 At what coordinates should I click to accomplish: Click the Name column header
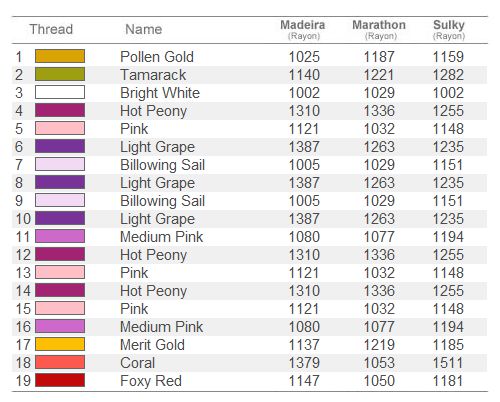[x=144, y=29]
